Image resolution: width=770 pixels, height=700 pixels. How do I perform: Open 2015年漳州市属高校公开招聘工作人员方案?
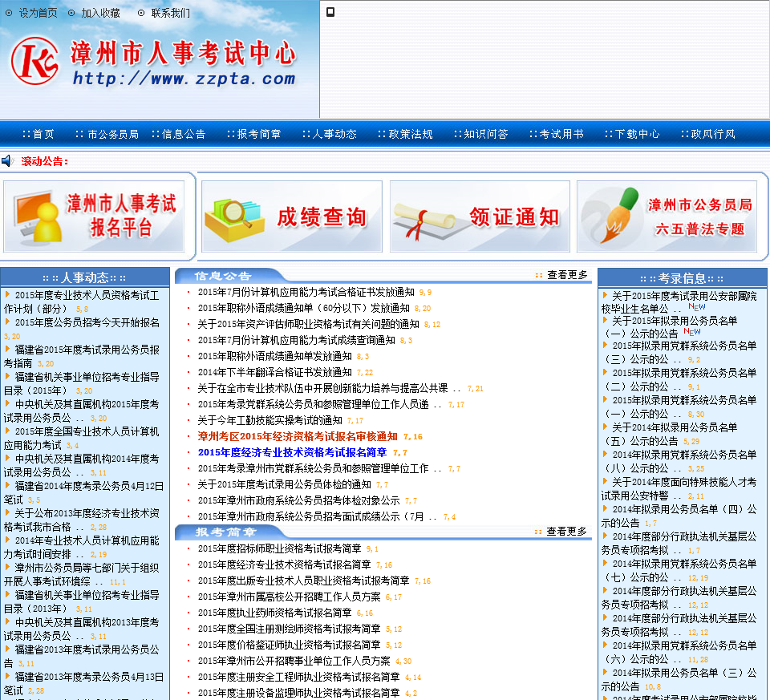coord(290,597)
